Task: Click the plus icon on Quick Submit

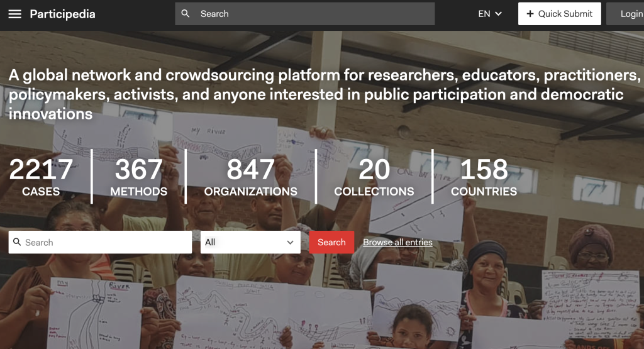Action: pos(530,14)
